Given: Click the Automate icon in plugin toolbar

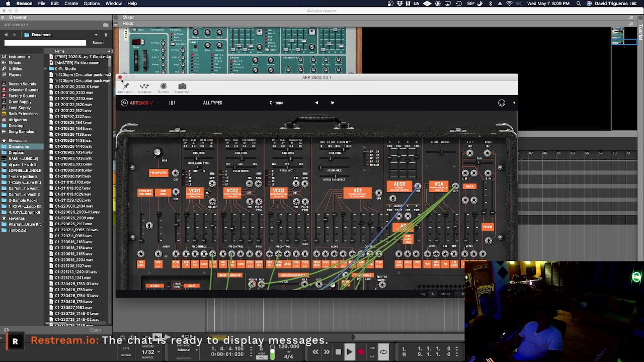Looking at the screenshot, I should [x=144, y=86].
